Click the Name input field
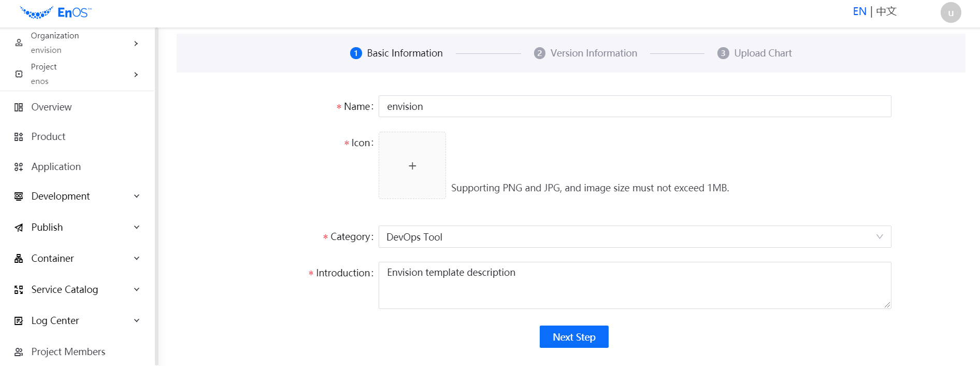The width and height of the screenshot is (980, 366). tap(635, 106)
